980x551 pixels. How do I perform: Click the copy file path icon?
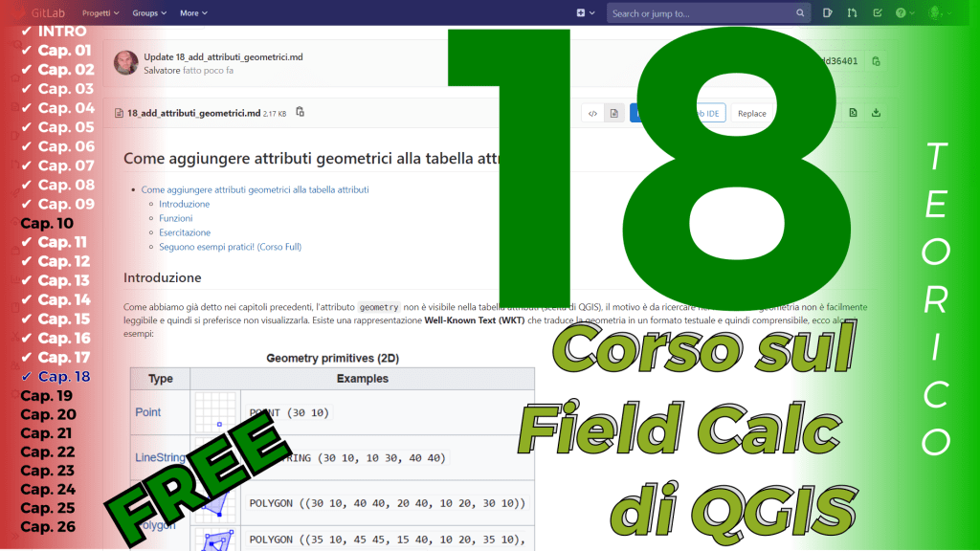pyautogui.click(x=301, y=113)
